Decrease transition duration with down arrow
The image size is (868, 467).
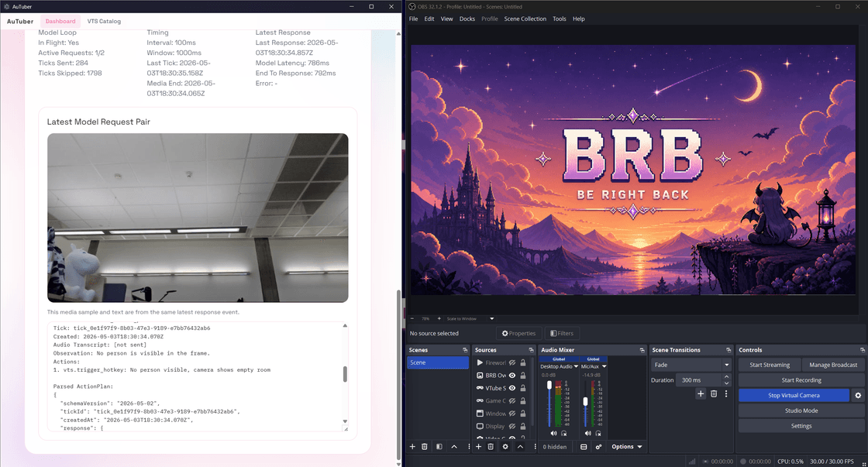point(726,383)
